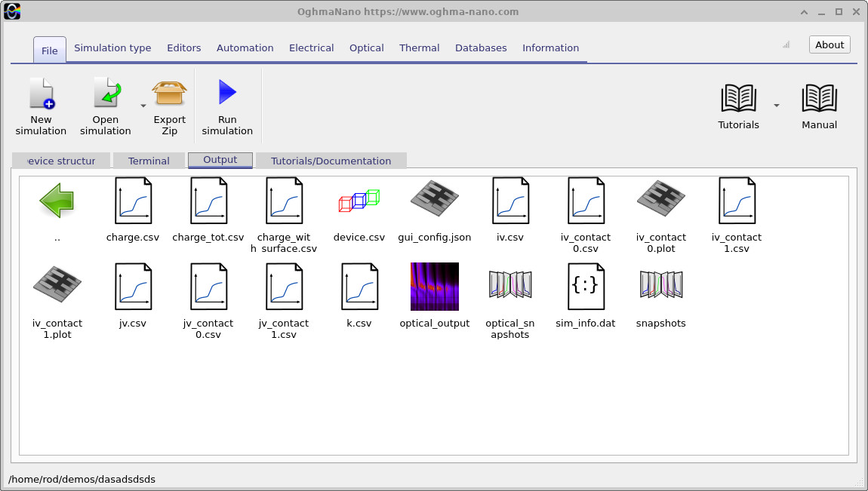868x491 pixels.
Task: Click the New simulation icon
Action: coord(41,94)
